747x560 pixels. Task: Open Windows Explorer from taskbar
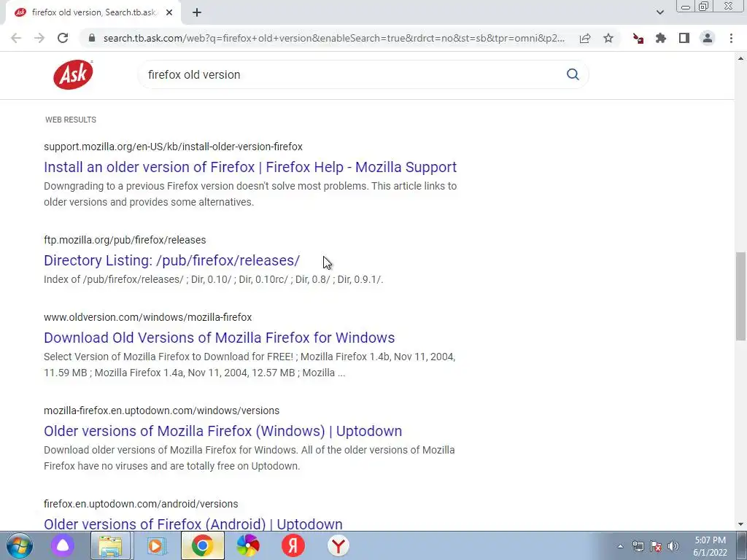tap(110, 545)
